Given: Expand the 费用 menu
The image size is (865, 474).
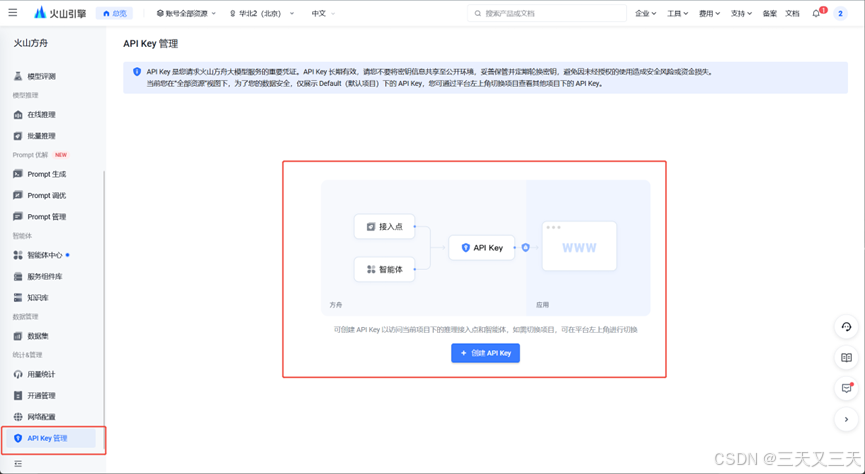Looking at the screenshot, I should (709, 13).
